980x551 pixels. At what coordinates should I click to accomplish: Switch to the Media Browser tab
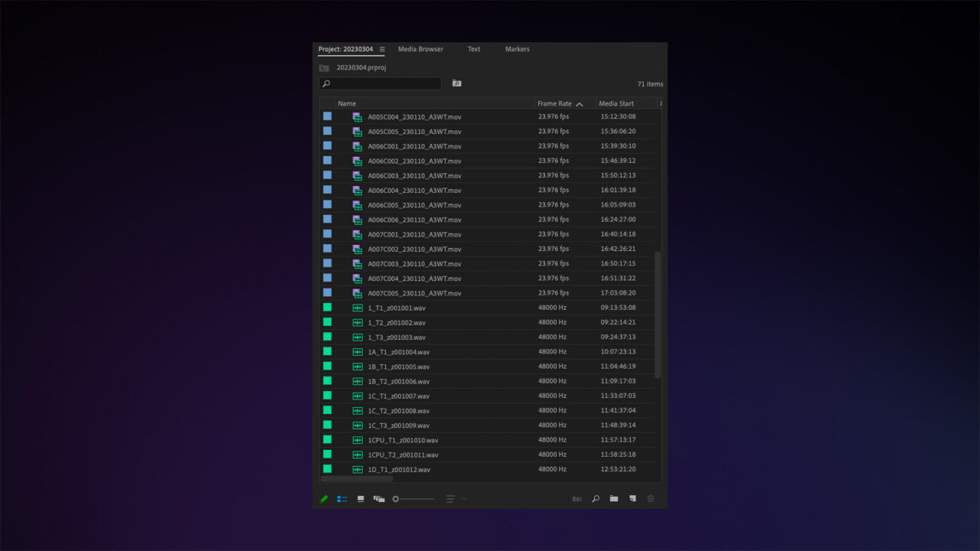pyautogui.click(x=420, y=48)
